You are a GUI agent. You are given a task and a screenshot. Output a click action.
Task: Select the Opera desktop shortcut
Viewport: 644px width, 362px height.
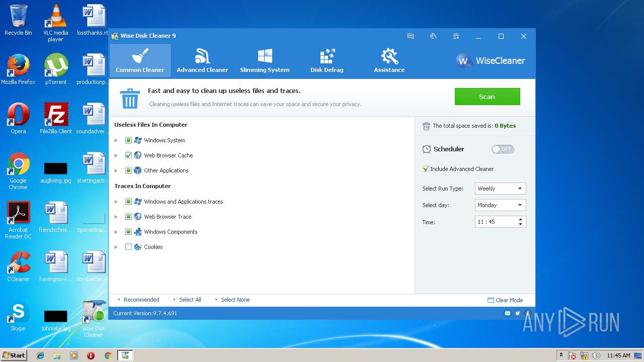18,118
